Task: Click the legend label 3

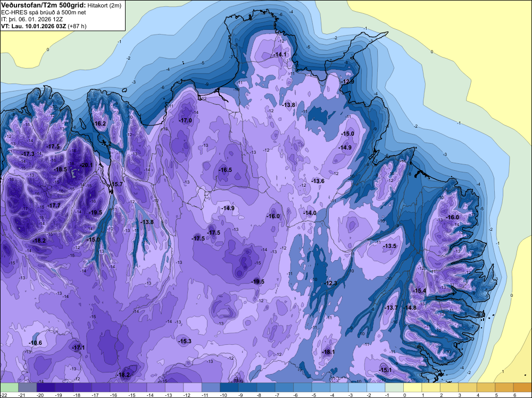Action: point(460,395)
